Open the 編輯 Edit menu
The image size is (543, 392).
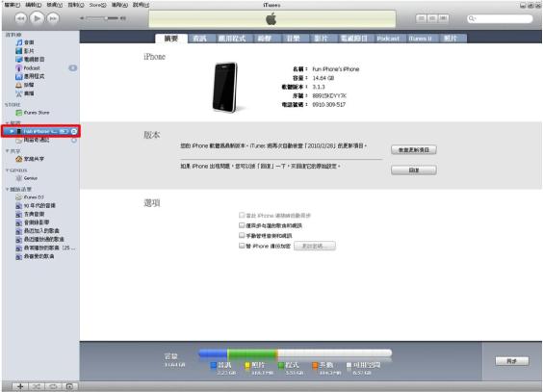click(x=34, y=5)
